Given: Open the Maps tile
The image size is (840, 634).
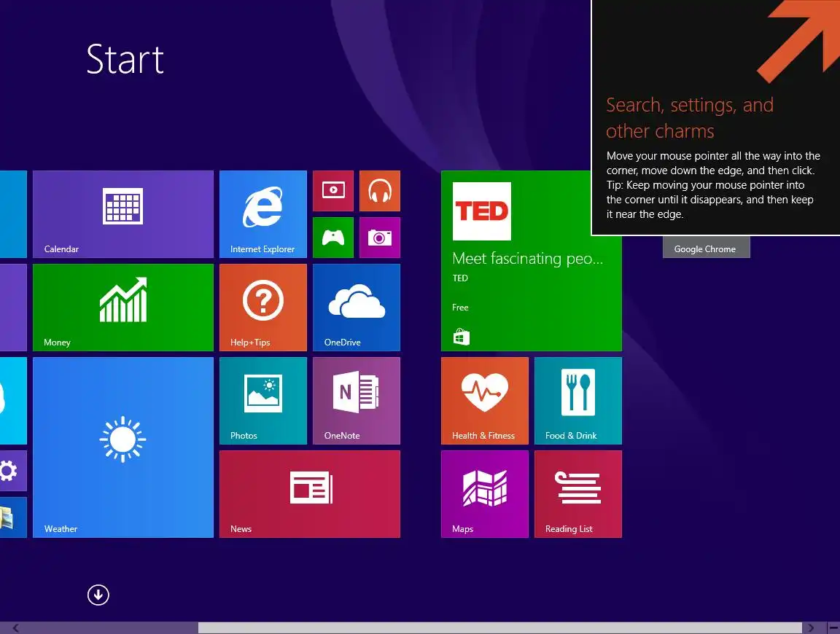Looking at the screenshot, I should point(484,493).
